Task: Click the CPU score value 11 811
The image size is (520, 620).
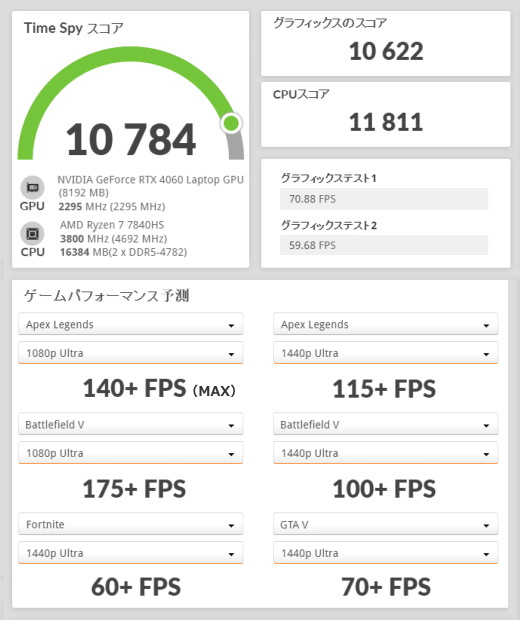Action: click(386, 122)
